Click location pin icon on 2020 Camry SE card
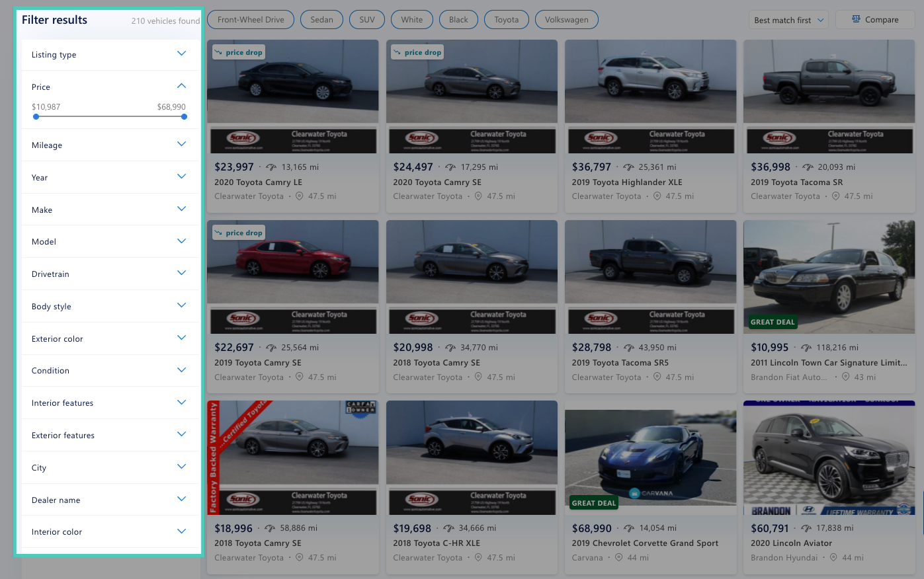The image size is (924, 579). pos(478,196)
